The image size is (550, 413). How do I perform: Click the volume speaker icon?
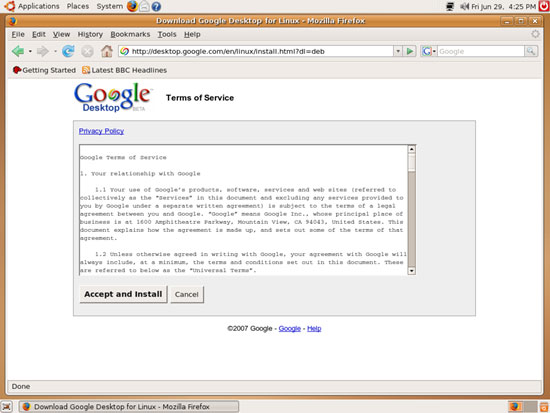pyautogui.click(x=464, y=6)
